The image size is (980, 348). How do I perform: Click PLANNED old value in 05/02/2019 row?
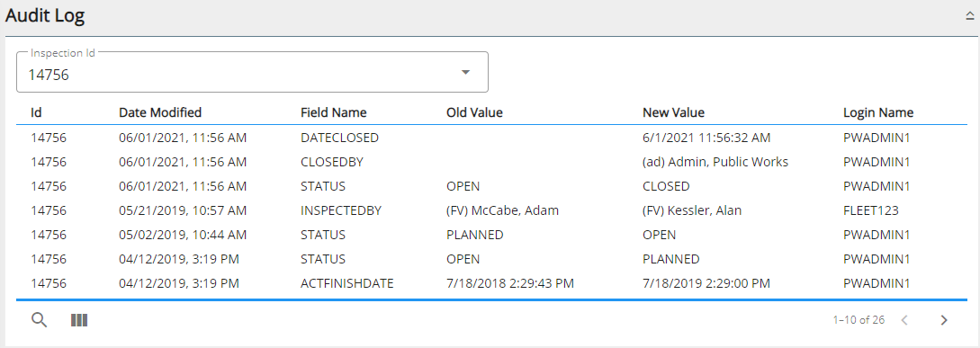coord(474,235)
